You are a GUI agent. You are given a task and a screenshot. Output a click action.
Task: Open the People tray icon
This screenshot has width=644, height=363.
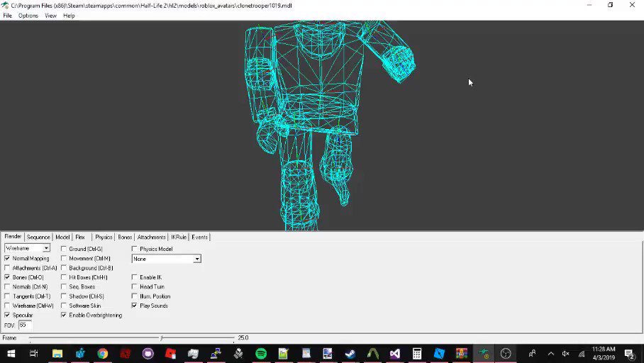pyautogui.click(x=532, y=353)
